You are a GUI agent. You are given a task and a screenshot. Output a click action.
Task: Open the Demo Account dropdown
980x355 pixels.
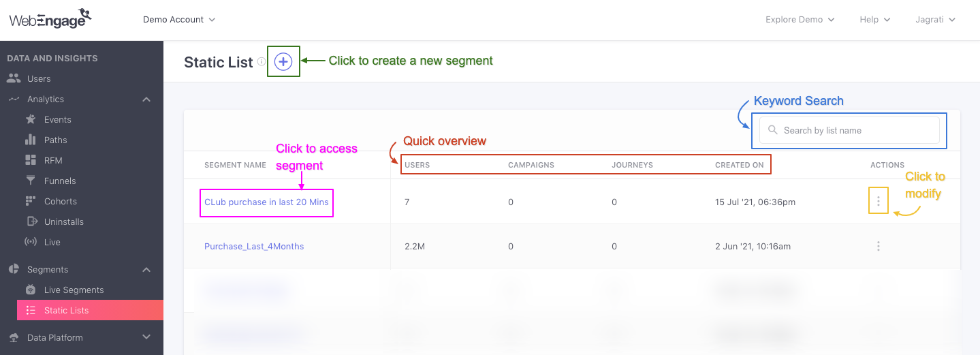tap(179, 20)
